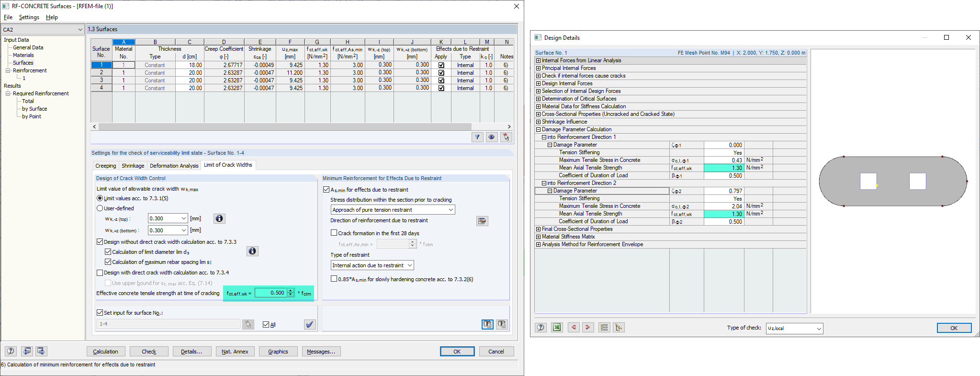Apply input with the blue checkmark icon
The height and width of the screenshot is (376, 980).
click(310, 324)
